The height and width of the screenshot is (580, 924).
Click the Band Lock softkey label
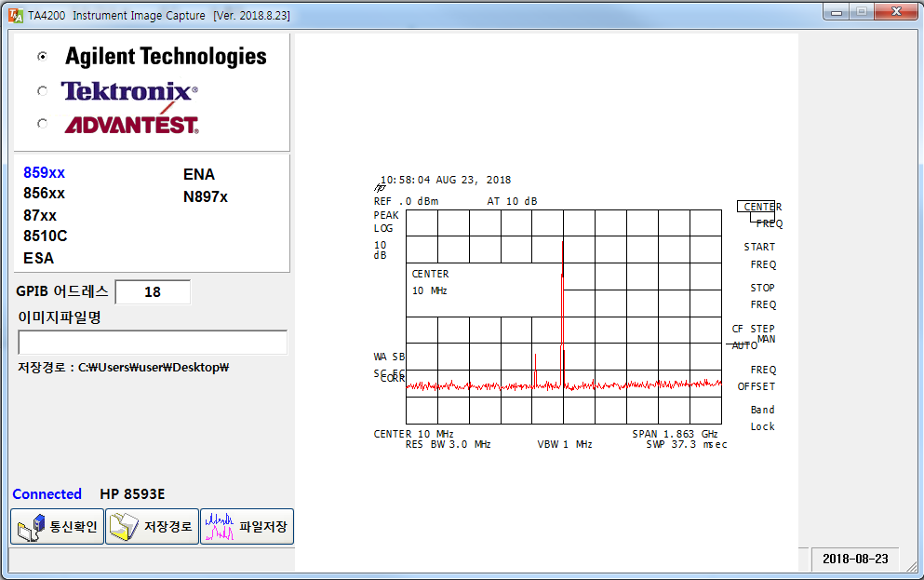click(762, 418)
